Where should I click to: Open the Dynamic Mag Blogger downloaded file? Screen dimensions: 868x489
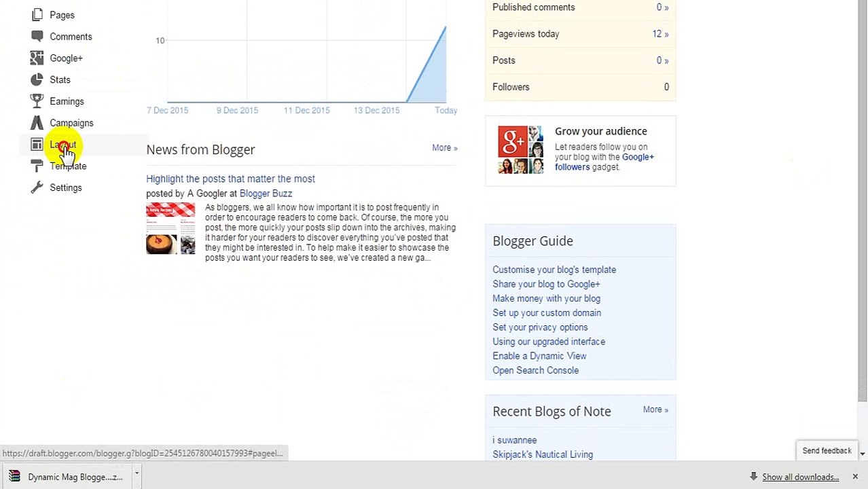(67, 477)
